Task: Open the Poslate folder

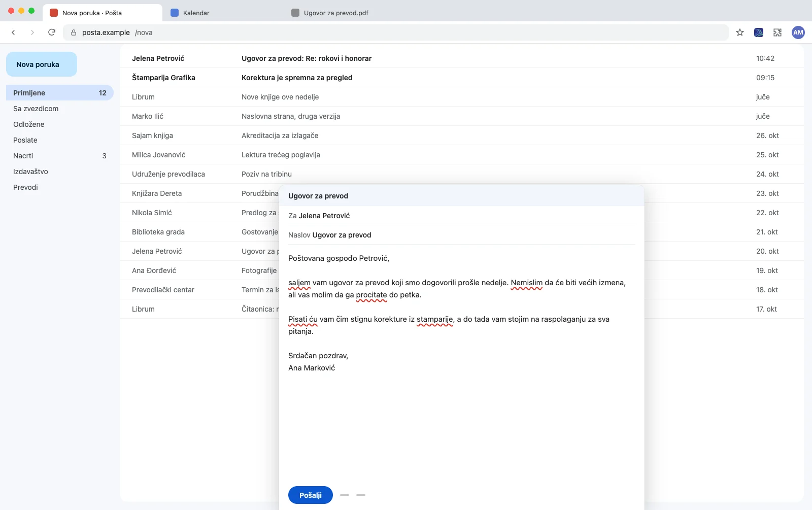Action: (60, 140)
